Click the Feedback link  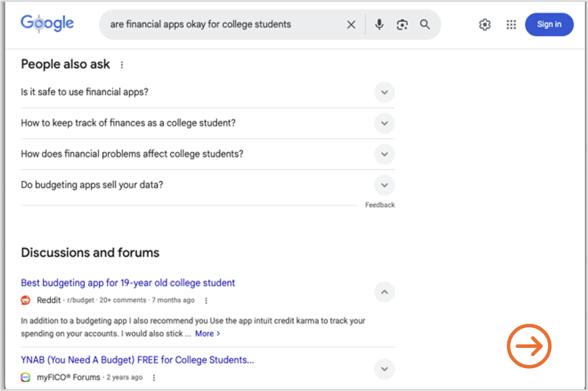[x=380, y=205]
